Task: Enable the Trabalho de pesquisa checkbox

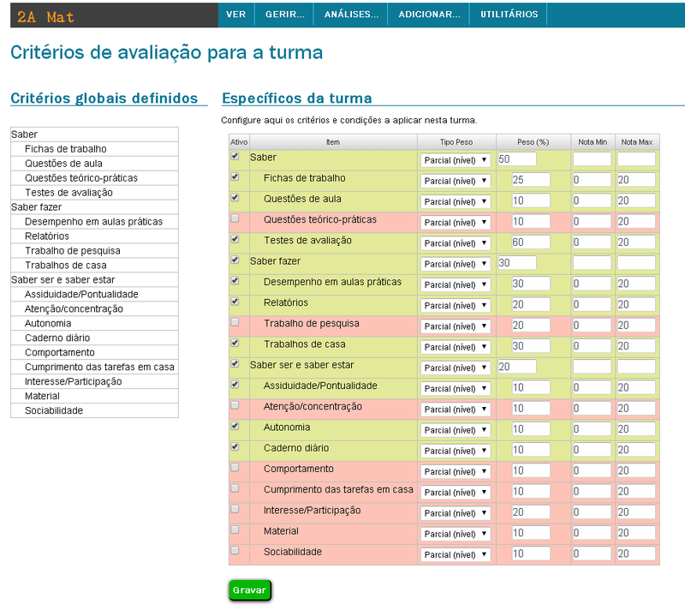Action: pyautogui.click(x=235, y=323)
